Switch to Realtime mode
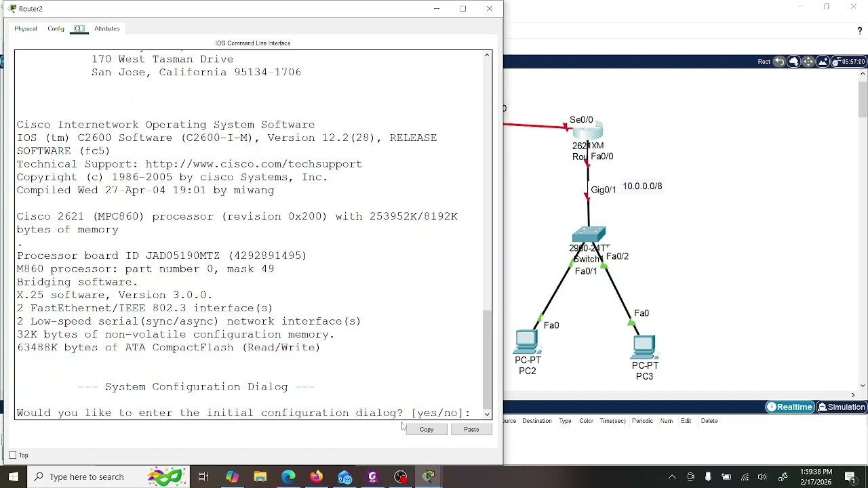 tap(789, 407)
